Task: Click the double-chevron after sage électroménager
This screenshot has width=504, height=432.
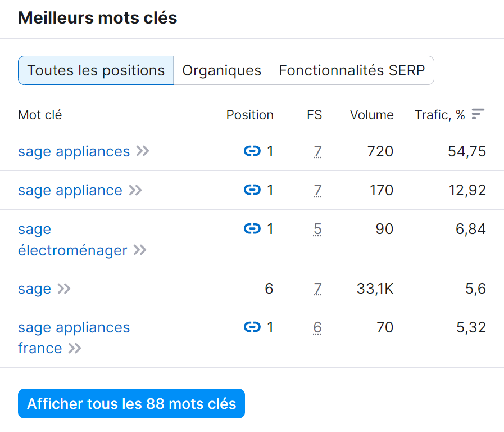Action: point(139,250)
